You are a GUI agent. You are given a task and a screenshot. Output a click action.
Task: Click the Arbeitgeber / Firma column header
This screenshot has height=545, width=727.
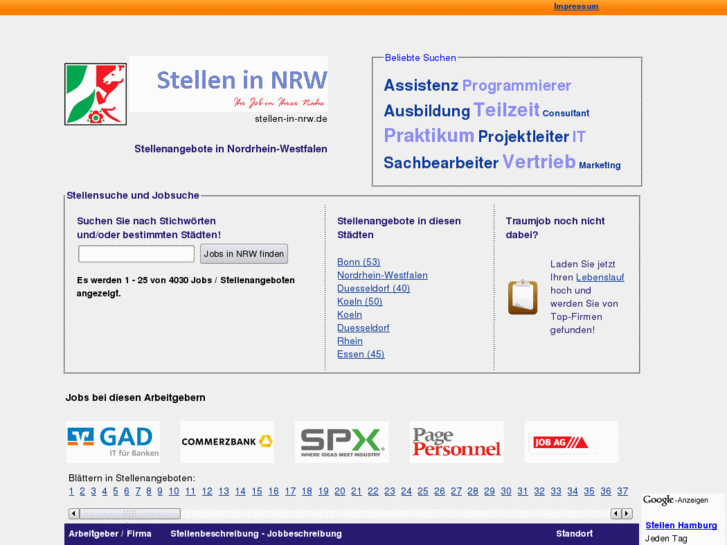[x=110, y=534]
